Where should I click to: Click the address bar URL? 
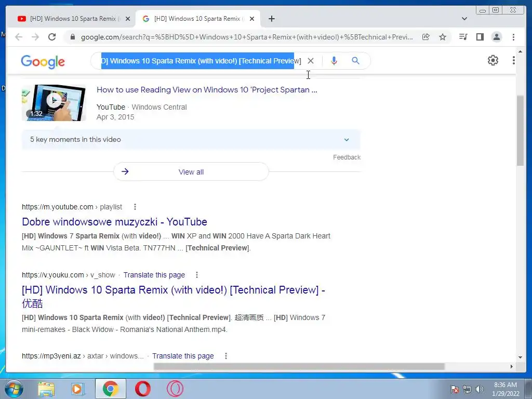click(x=247, y=37)
